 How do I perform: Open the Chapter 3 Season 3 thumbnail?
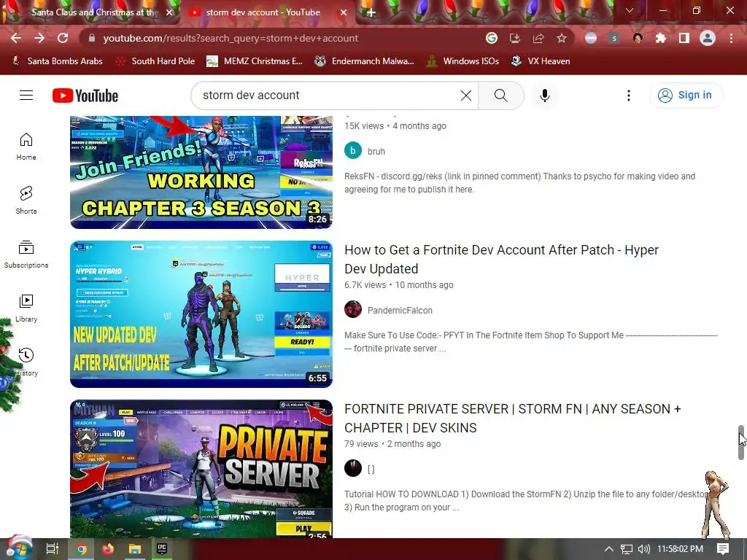click(x=201, y=172)
